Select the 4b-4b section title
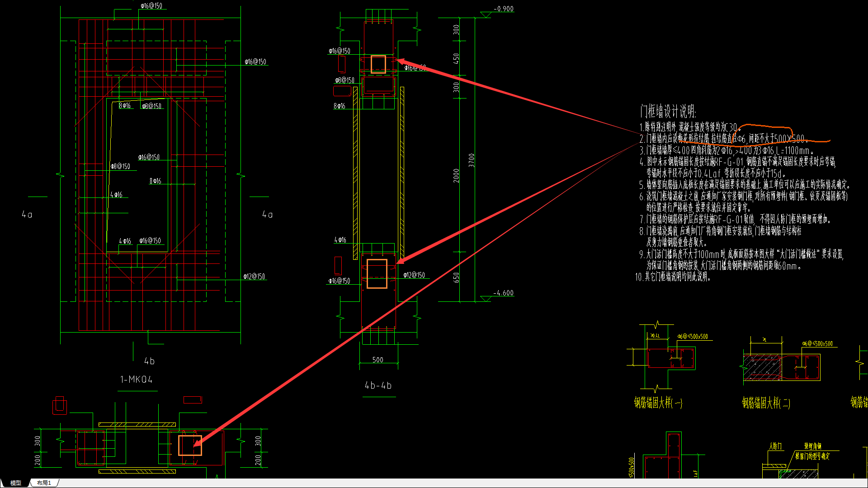This screenshot has height=488, width=868. [378, 385]
